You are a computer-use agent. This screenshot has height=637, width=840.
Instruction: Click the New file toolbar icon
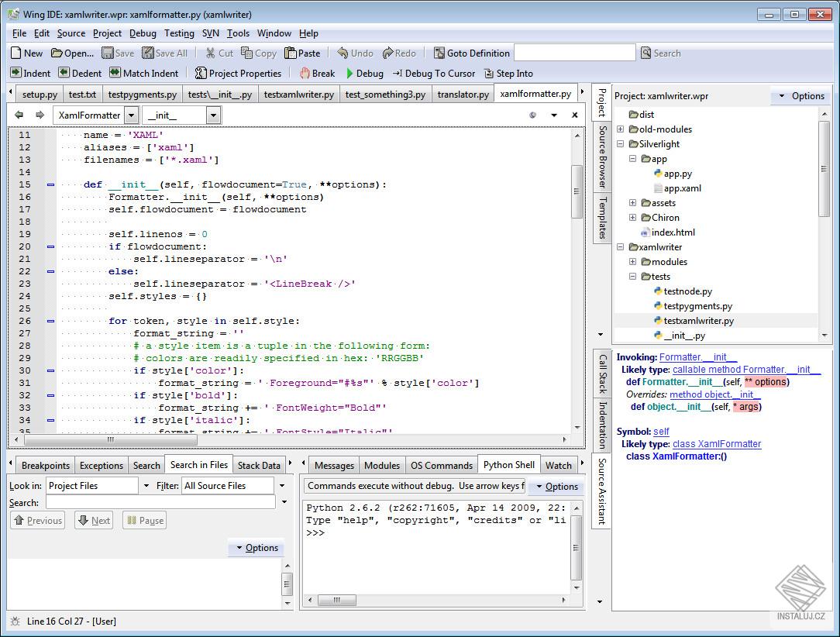(x=16, y=53)
